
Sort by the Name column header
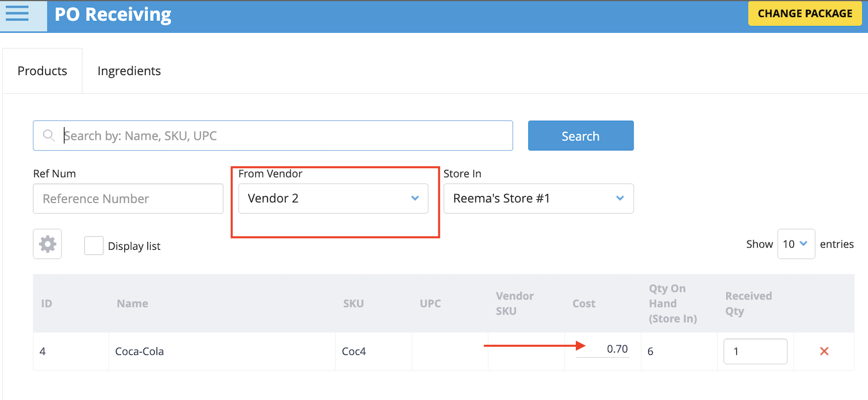132,303
